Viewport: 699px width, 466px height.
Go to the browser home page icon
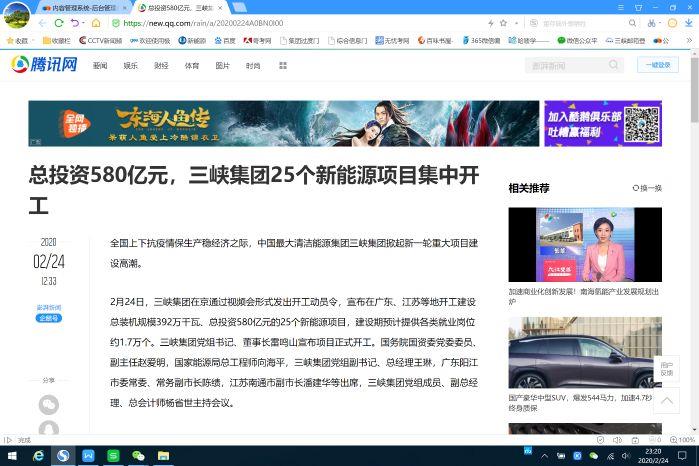(x=96, y=23)
